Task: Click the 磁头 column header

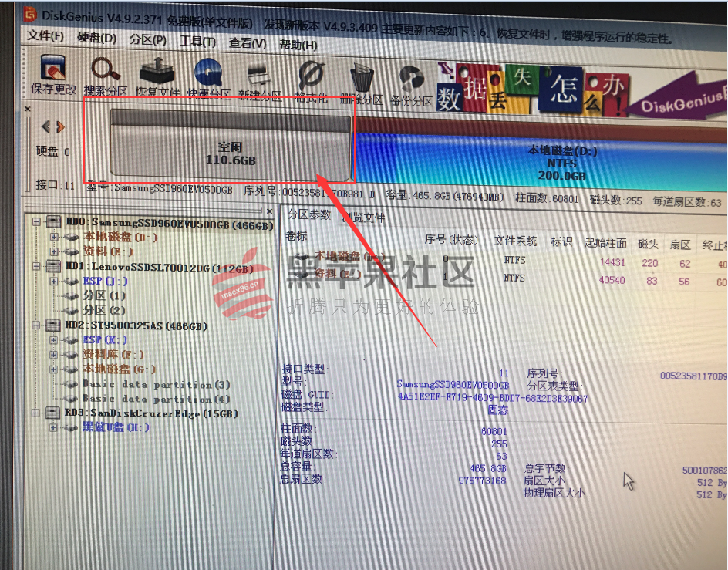Action: click(648, 244)
